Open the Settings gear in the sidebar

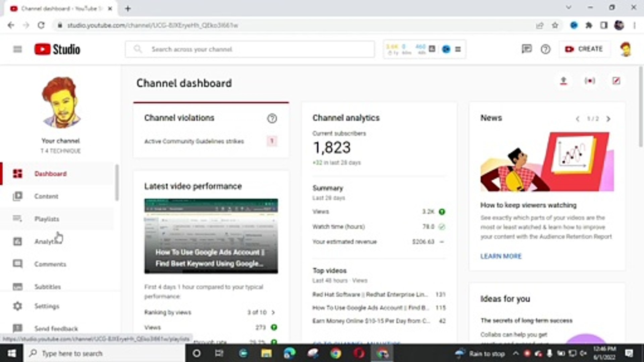[x=17, y=306]
